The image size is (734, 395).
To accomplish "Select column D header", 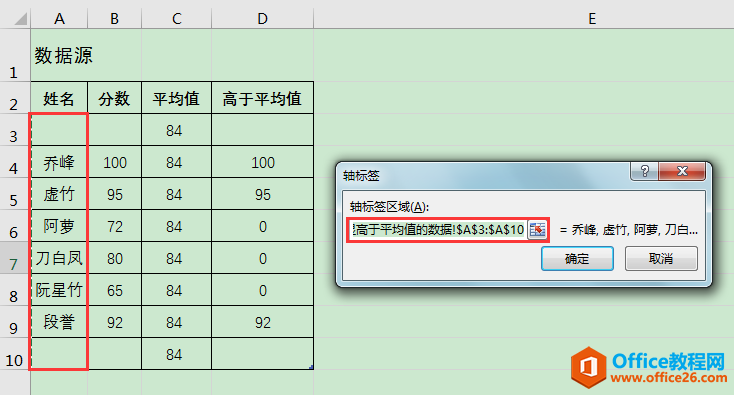I will pyautogui.click(x=263, y=19).
